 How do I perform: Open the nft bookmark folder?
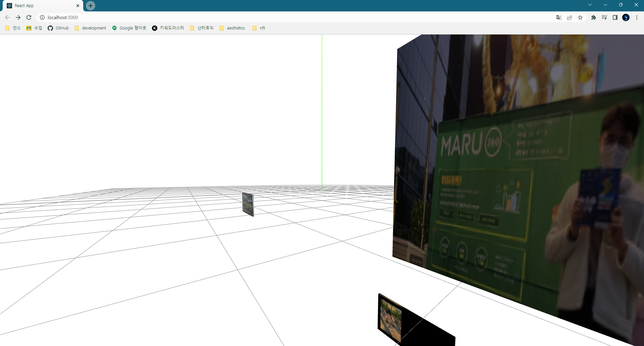[259, 28]
